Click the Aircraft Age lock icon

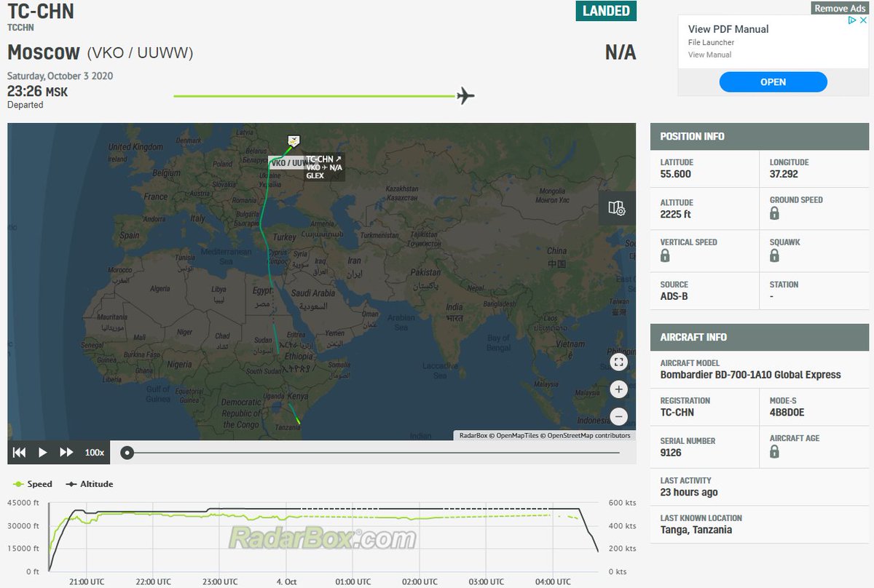775,452
